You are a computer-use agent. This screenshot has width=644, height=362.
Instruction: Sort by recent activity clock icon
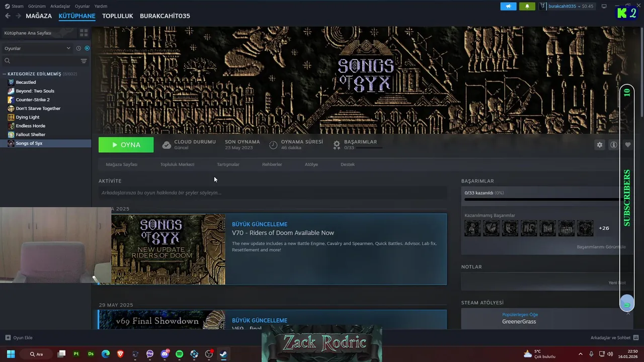pos(78,48)
